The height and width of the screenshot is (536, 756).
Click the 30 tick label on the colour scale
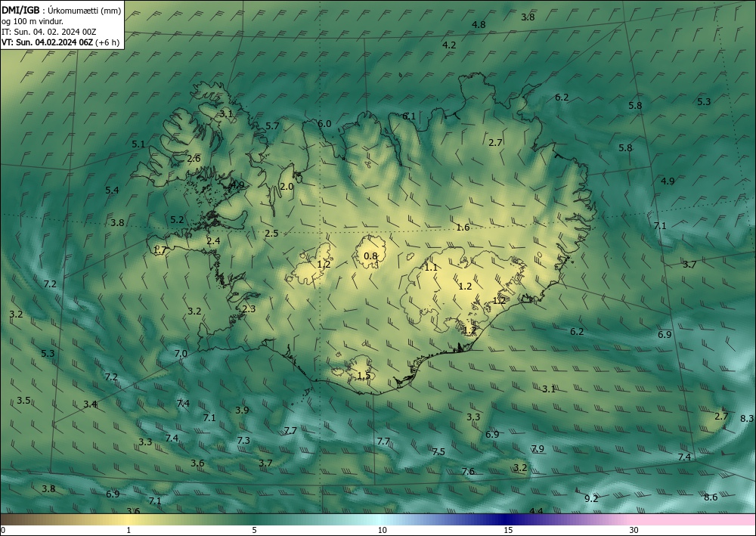[634, 530]
